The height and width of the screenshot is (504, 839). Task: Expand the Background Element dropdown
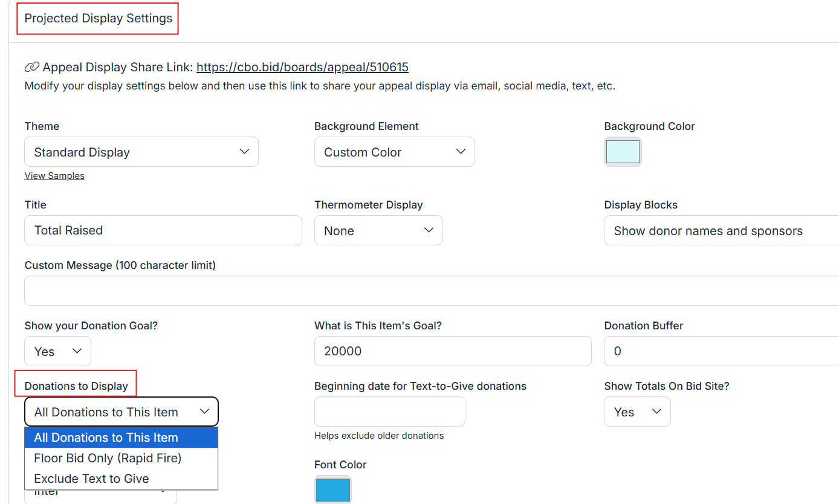[394, 152]
